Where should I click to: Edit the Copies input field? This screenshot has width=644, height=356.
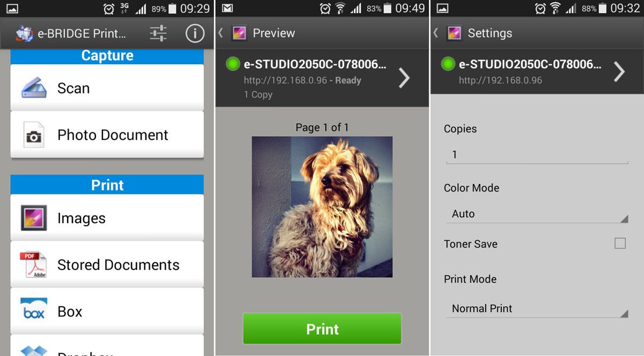click(537, 155)
